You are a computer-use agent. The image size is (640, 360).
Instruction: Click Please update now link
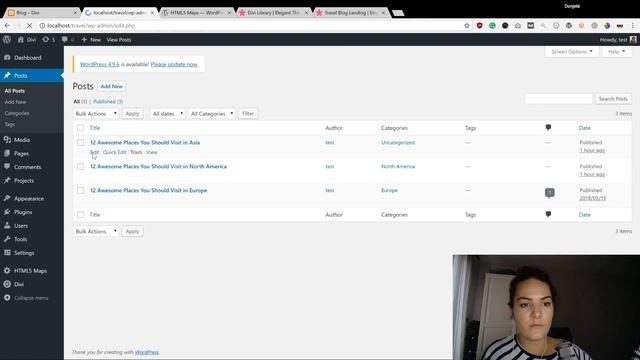pyautogui.click(x=174, y=64)
